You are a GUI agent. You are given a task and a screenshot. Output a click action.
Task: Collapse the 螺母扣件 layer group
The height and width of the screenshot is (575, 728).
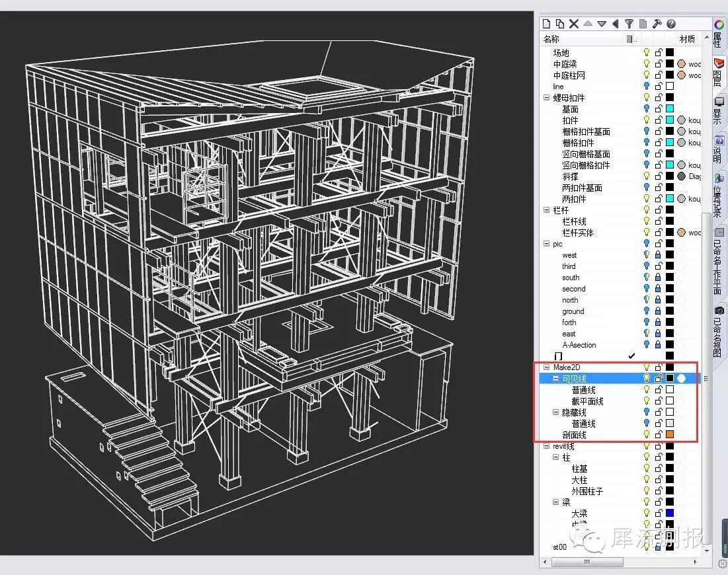pyautogui.click(x=546, y=97)
